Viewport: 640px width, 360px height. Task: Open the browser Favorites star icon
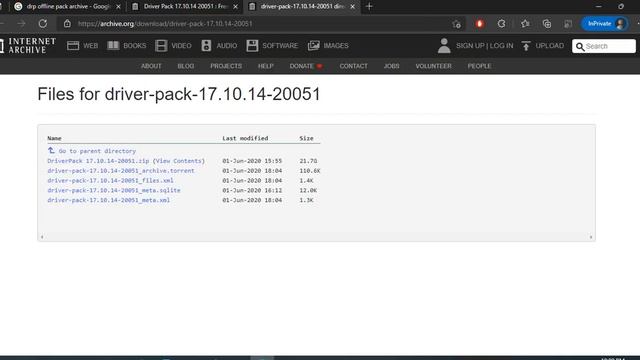click(x=525, y=24)
